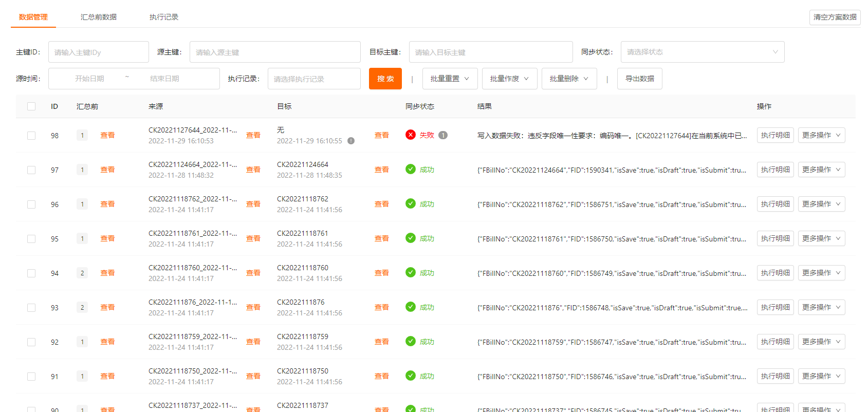
Task: Click the 导出数据 button
Action: click(x=640, y=79)
